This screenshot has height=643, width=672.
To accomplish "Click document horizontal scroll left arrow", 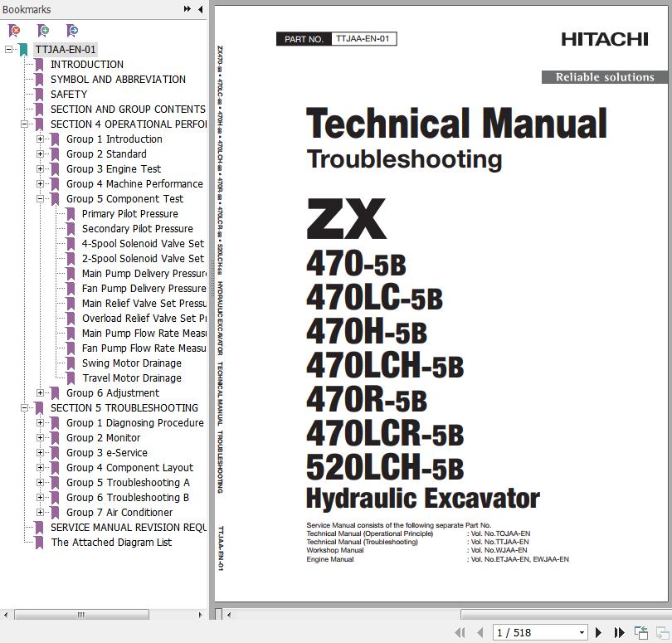I will (x=229, y=615).
